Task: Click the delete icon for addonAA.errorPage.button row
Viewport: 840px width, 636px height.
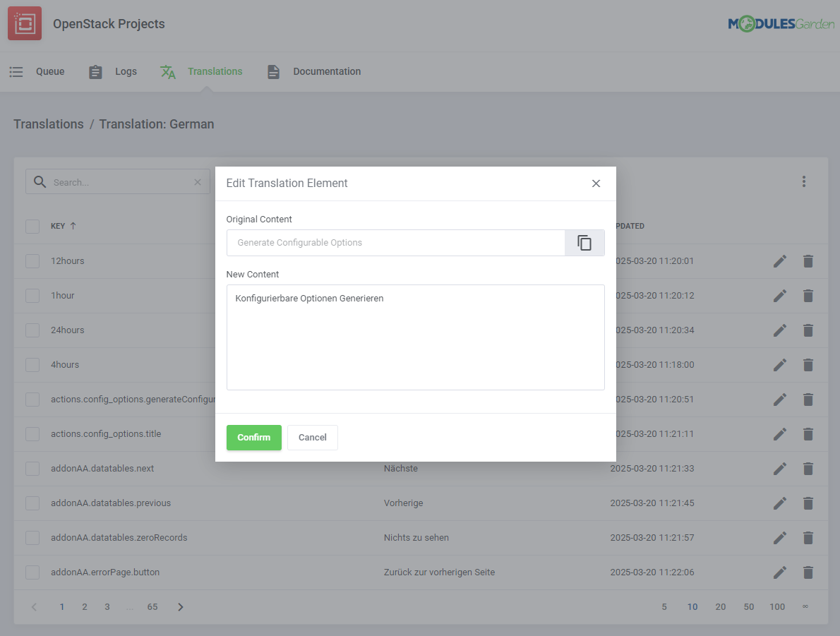Action: 808,572
